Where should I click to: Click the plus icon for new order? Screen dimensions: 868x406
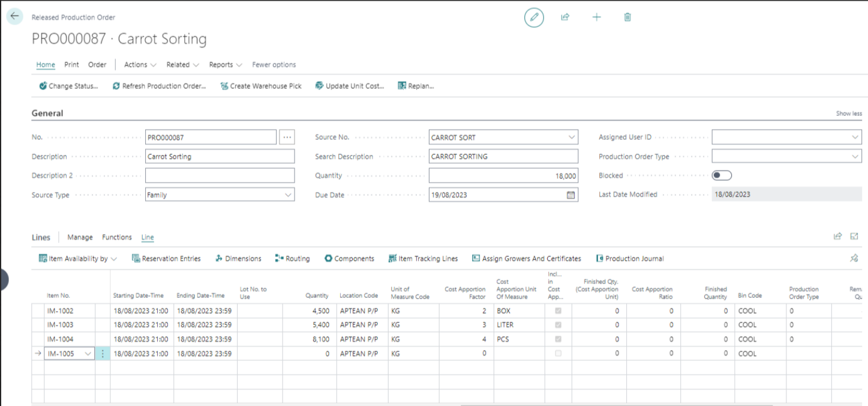click(x=596, y=17)
